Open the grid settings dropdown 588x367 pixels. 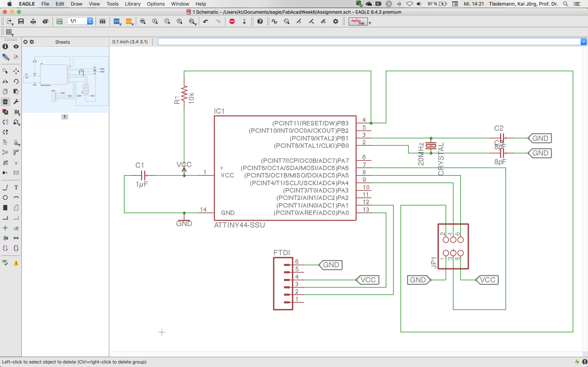[x=9, y=32]
